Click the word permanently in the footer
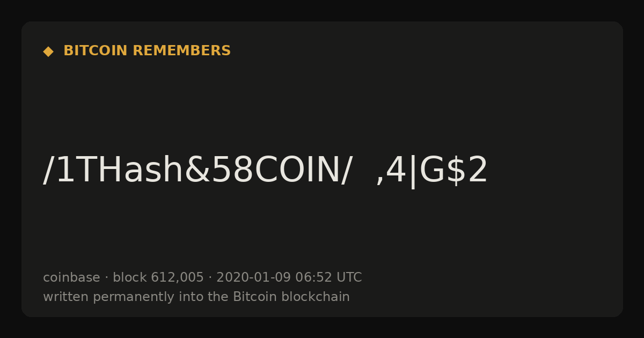 click(127, 297)
